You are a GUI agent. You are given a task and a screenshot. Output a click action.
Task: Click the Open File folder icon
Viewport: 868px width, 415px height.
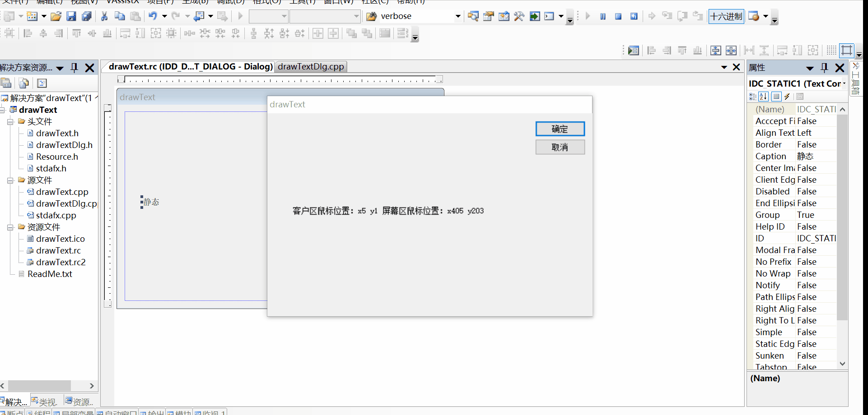pyautogui.click(x=56, y=17)
